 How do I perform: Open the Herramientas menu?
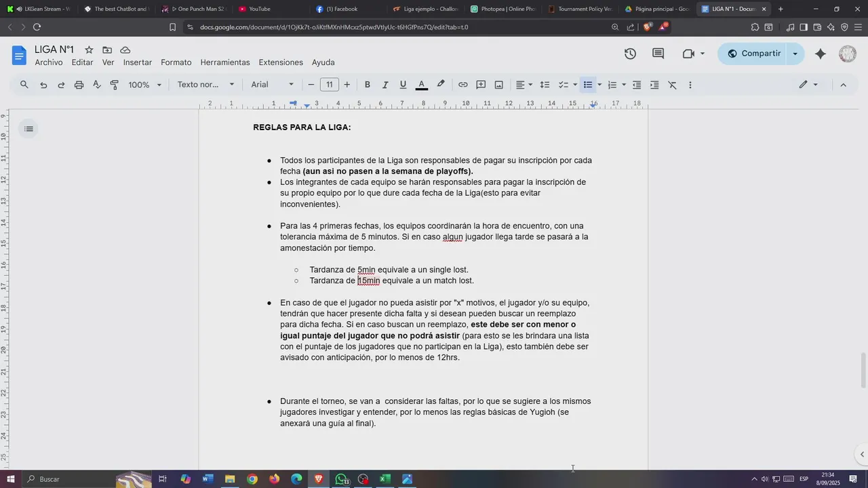tap(225, 62)
